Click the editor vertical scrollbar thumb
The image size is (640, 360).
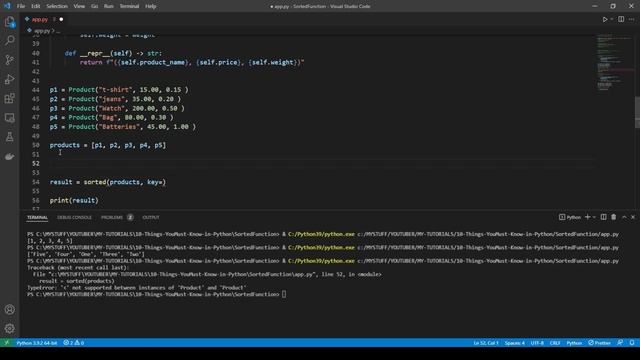click(637, 112)
